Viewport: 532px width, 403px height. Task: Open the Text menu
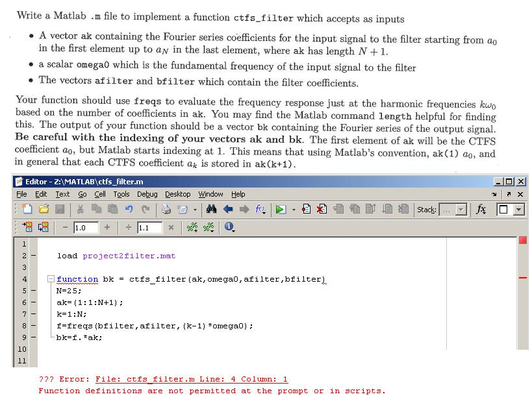[x=62, y=194]
